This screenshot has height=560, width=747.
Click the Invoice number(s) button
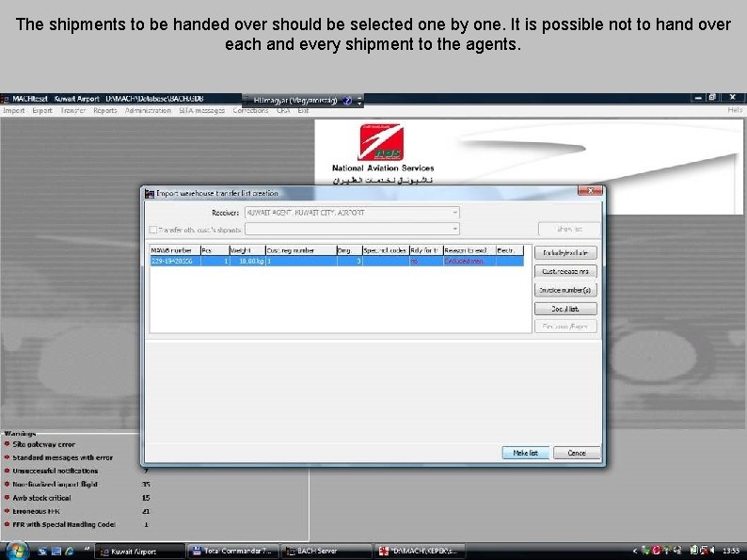click(x=565, y=290)
